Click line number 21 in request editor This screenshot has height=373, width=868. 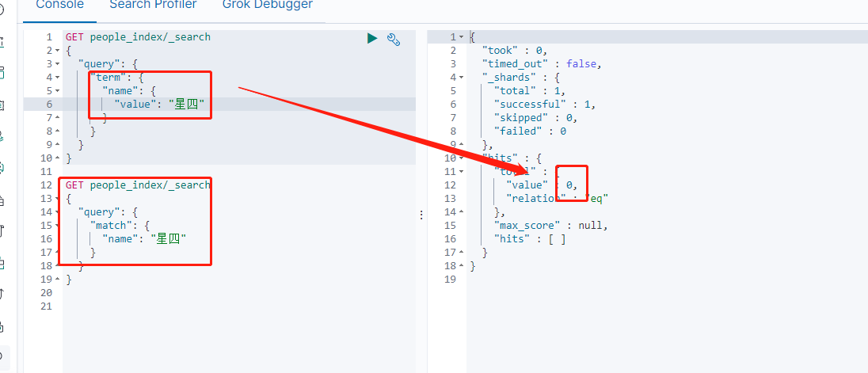[x=47, y=306]
